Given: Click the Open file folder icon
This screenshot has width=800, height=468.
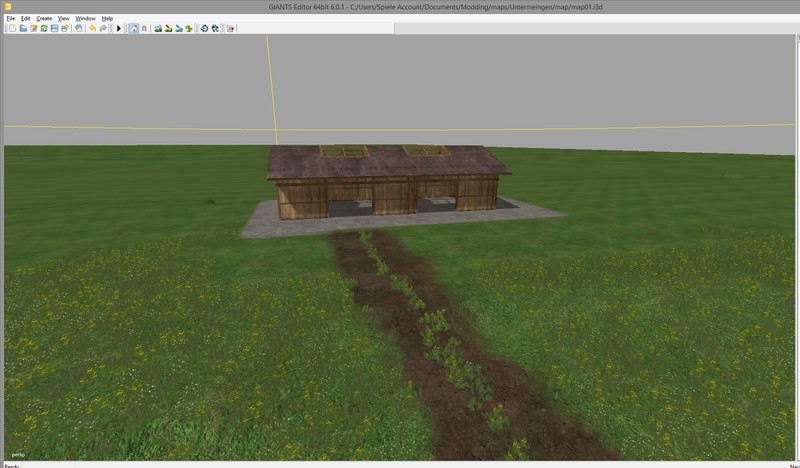Looking at the screenshot, I should tap(22, 28).
